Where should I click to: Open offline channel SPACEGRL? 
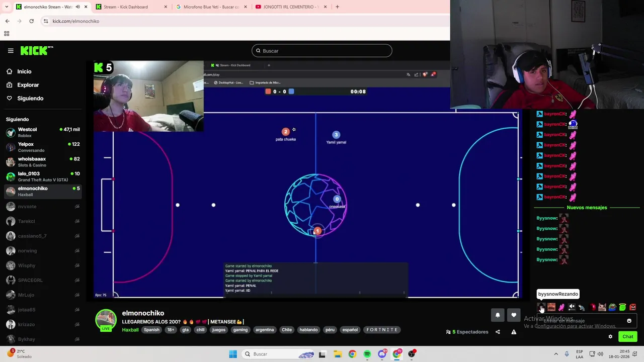pyautogui.click(x=43, y=280)
